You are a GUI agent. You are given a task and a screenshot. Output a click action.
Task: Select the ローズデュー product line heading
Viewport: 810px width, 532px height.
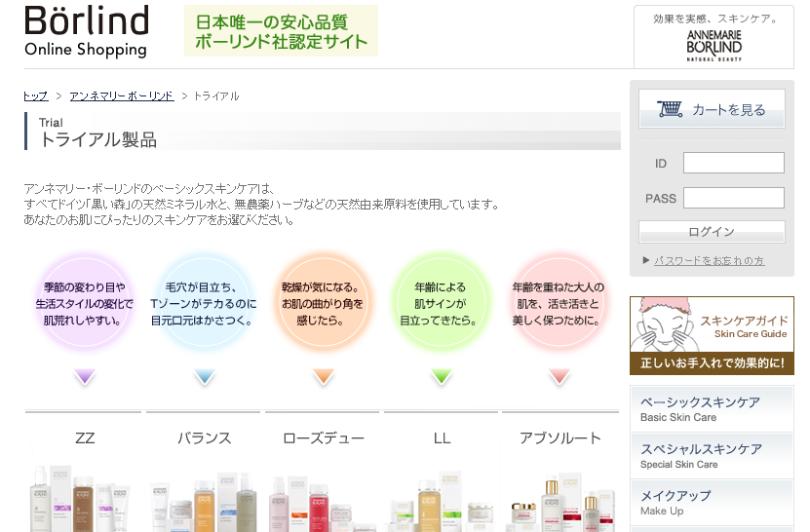coord(324,438)
